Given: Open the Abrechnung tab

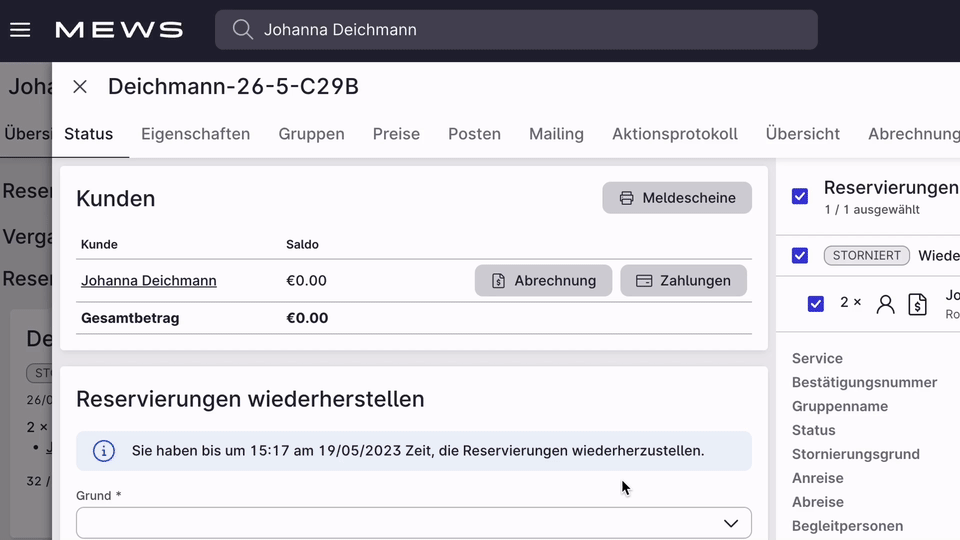Looking at the screenshot, I should pos(913,133).
